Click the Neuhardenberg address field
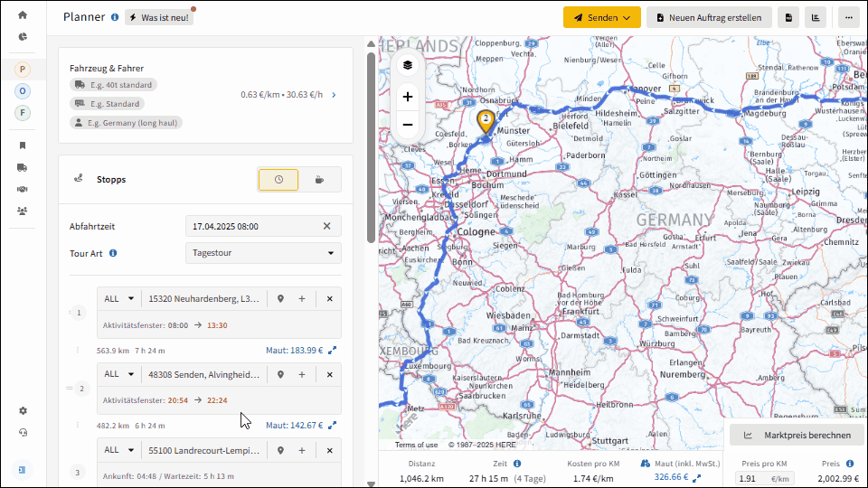 203,299
